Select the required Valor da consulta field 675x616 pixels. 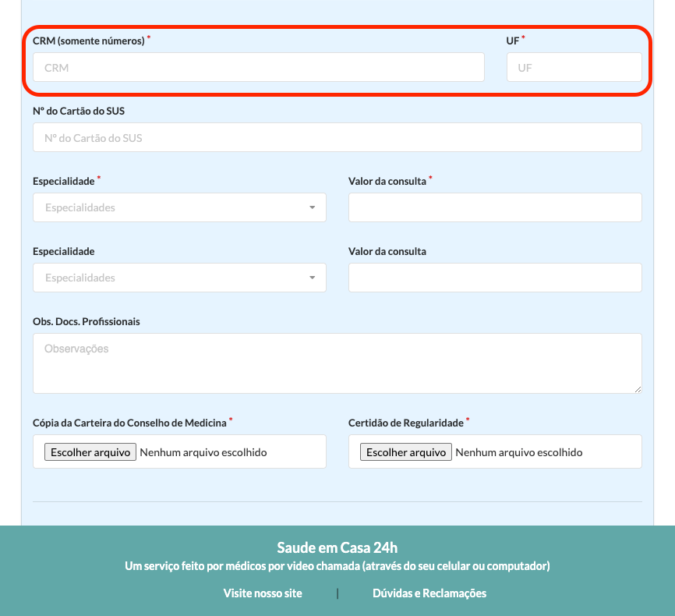click(x=495, y=208)
